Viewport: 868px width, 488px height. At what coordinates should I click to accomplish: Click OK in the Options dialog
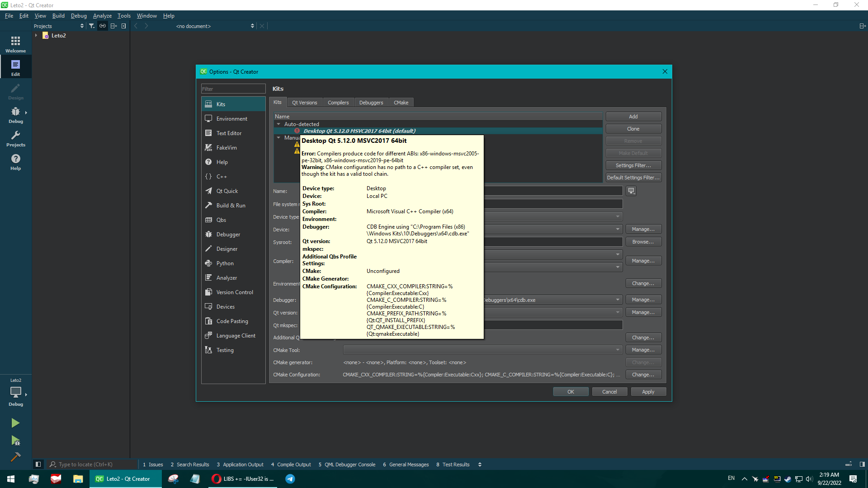[x=571, y=392]
